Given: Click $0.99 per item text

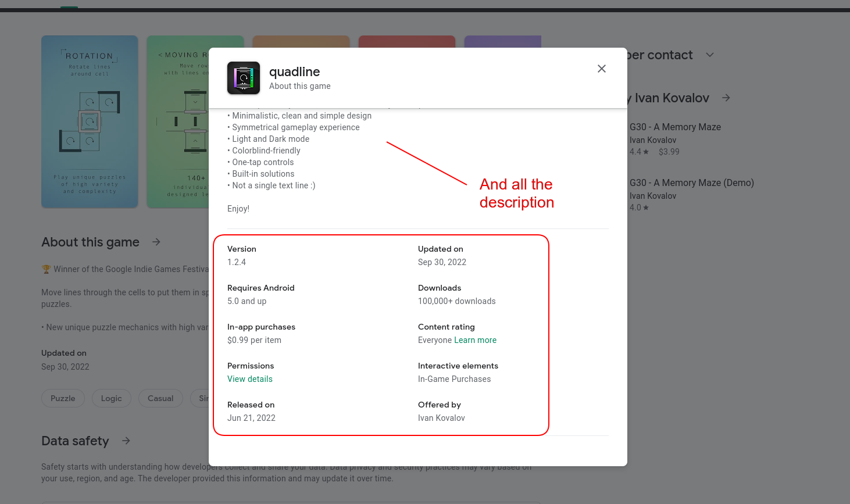Looking at the screenshot, I should tap(254, 340).
